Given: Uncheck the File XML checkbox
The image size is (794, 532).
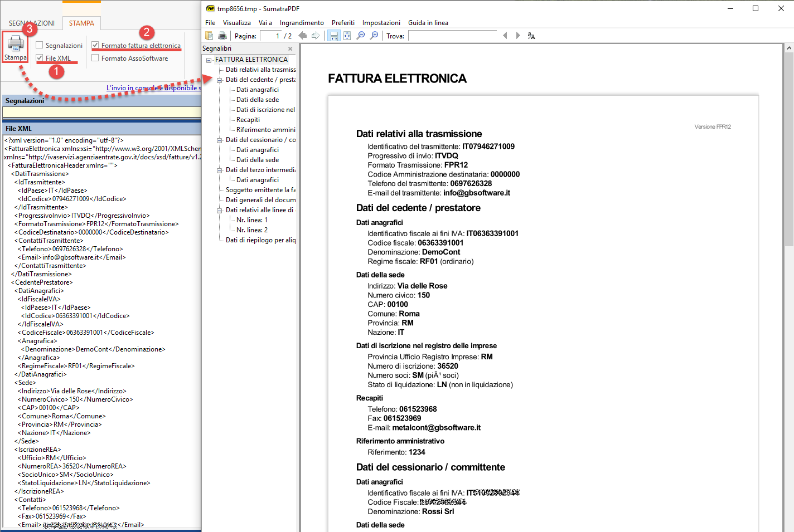Looking at the screenshot, I should tap(40, 58).
